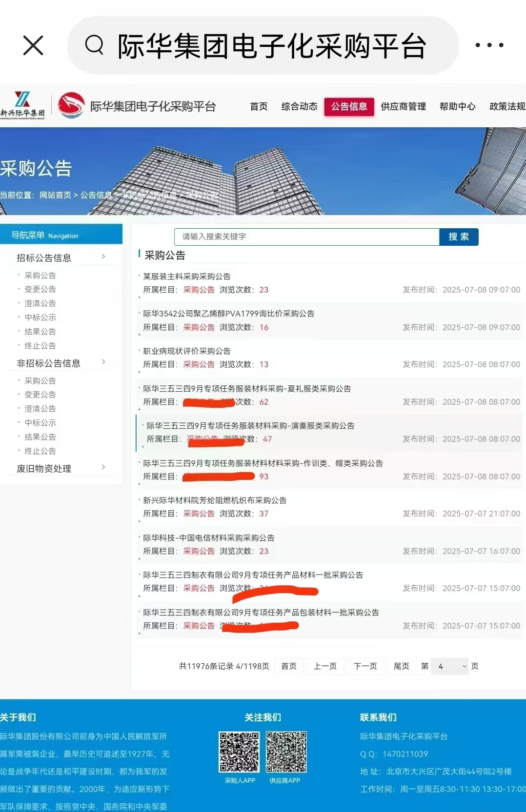Open the 夏礼服类采购公告 entry

pos(247,389)
